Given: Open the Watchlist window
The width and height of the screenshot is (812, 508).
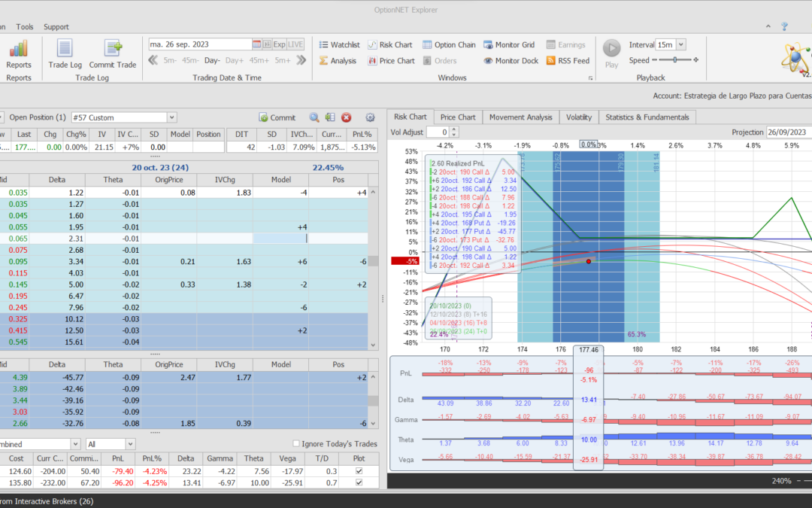Looking at the screenshot, I should coord(339,44).
